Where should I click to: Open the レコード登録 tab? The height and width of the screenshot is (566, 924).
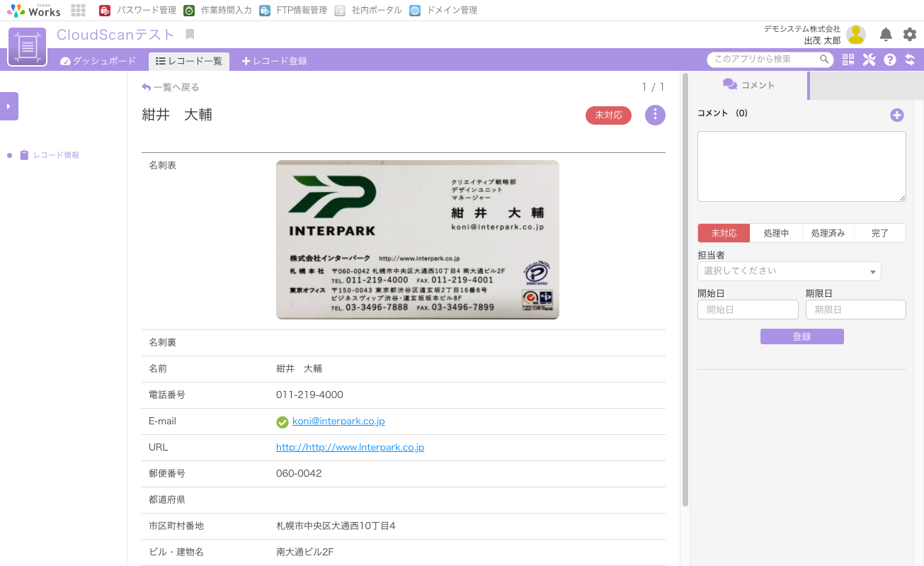(275, 62)
